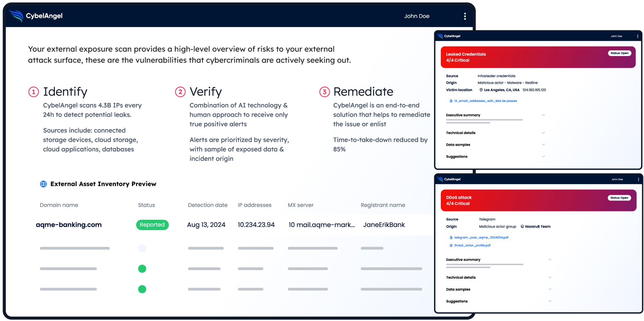
Task: Click CybelAngel logo in Leaked Credentials window
Action: tap(449, 36)
